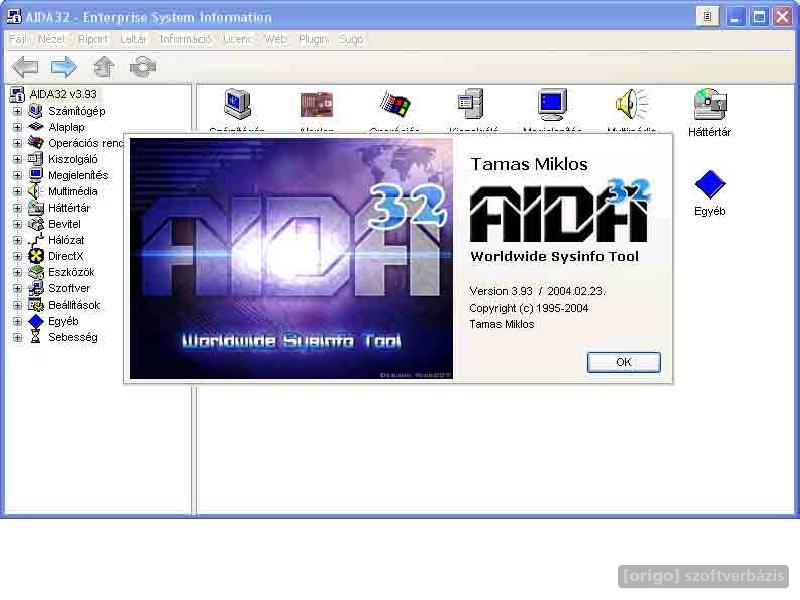Open the Információ menu
This screenshot has width=800, height=600.
(185, 39)
